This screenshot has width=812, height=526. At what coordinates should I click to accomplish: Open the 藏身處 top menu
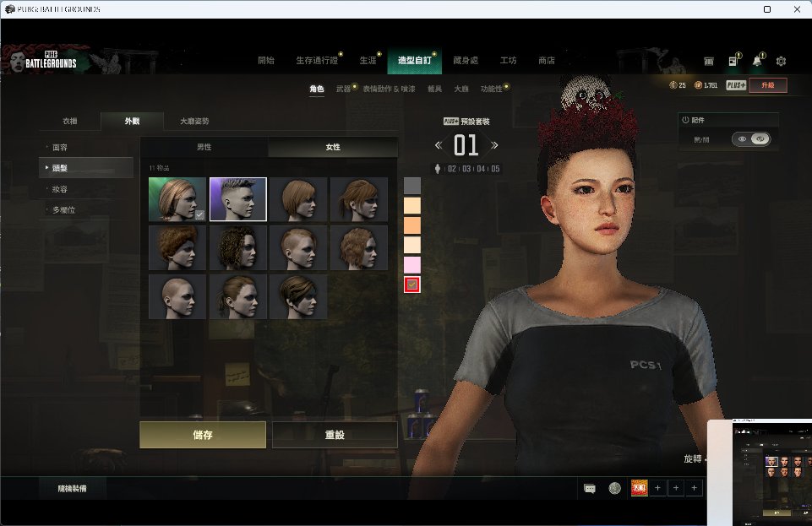click(x=466, y=61)
